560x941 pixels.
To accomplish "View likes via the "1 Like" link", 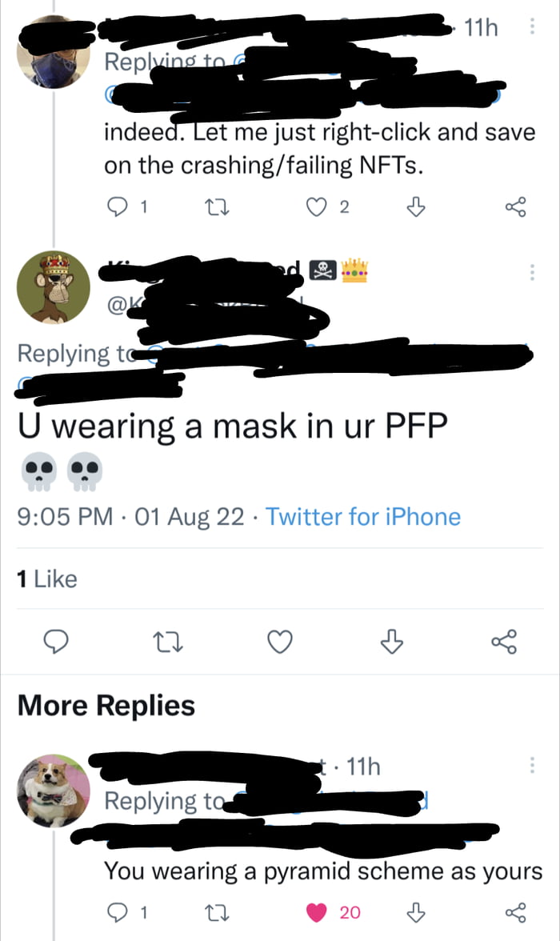I will [46, 579].
